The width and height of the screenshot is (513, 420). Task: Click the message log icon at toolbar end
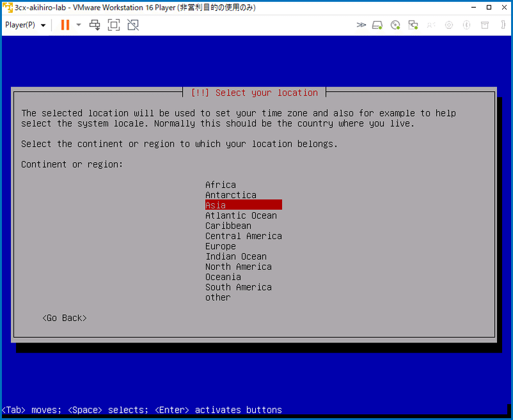click(x=503, y=25)
